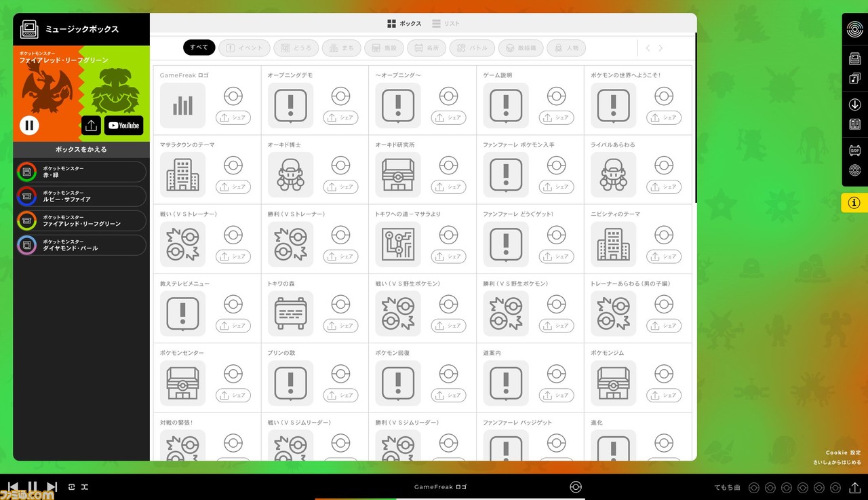This screenshot has height=500, width=868.
Task: Switch to ボックス grid view
Action: point(404,24)
